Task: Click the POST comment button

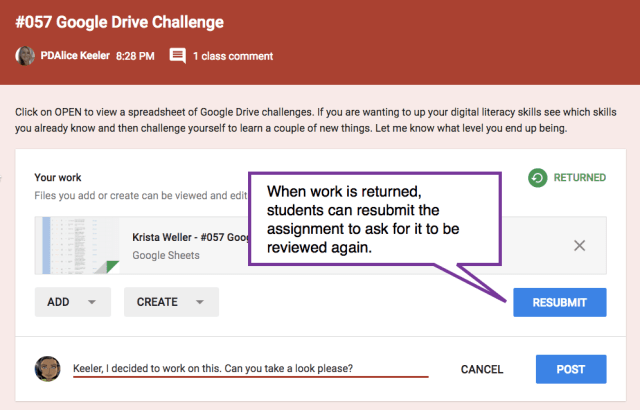Action: (571, 369)
